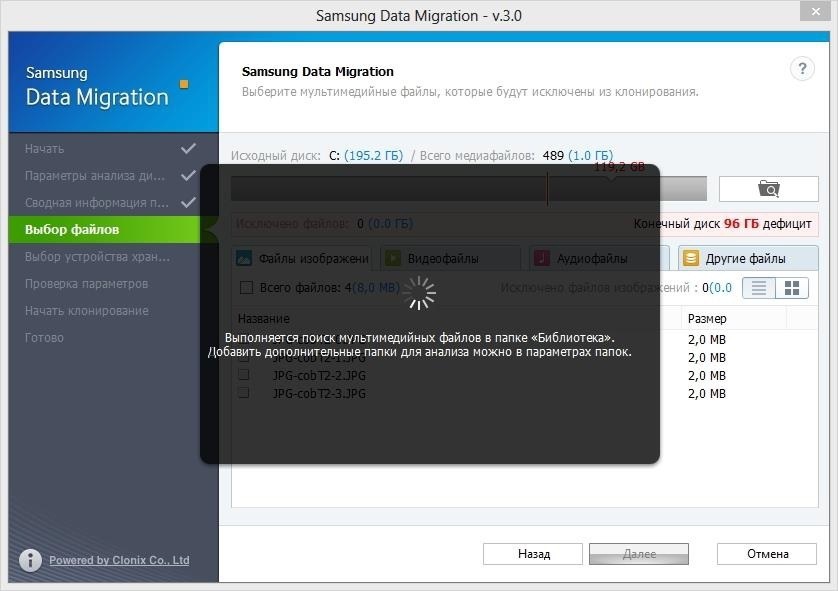Viewport: 838px width, 591px height.
Task: Click the Audio files tab icon
Action: click(x=541, y=259)
